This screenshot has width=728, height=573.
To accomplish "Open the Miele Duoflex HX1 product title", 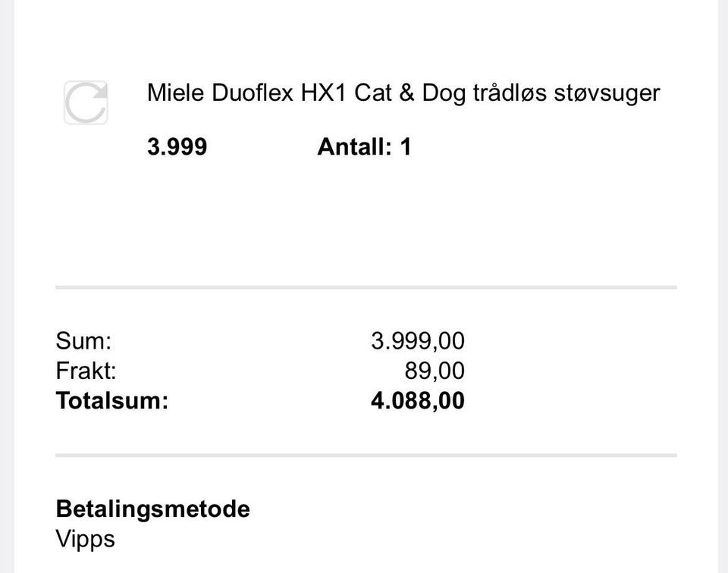I will [x=403, y=93].
